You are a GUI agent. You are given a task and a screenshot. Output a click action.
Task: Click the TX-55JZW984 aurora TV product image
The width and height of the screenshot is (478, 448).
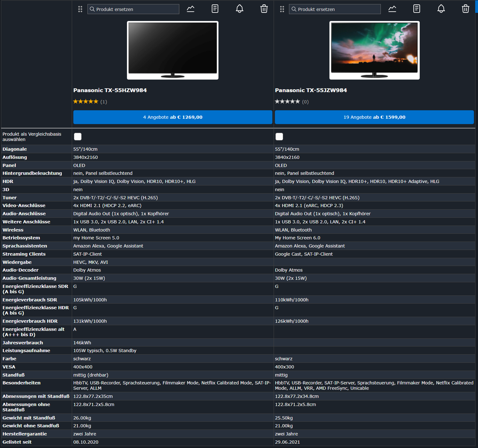[x=375, y=50]
